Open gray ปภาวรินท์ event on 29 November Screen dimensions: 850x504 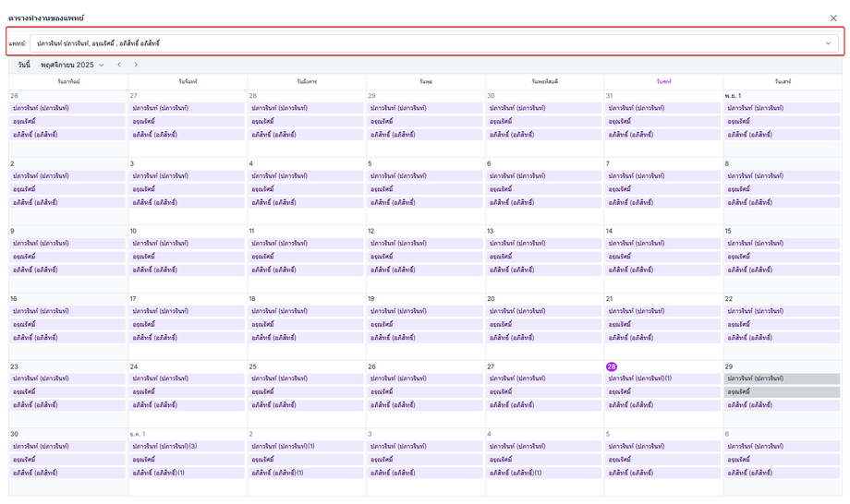click(783, 378)
